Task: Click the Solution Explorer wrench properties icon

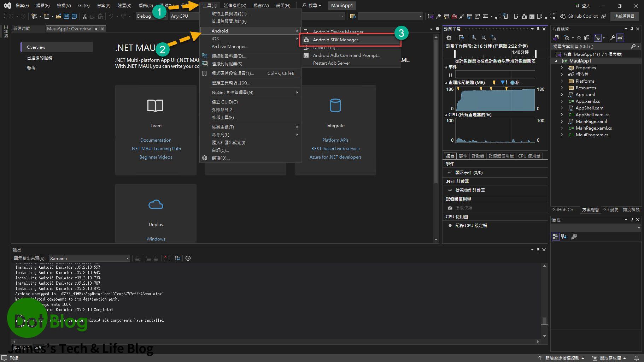Action: tap(613, 38)
